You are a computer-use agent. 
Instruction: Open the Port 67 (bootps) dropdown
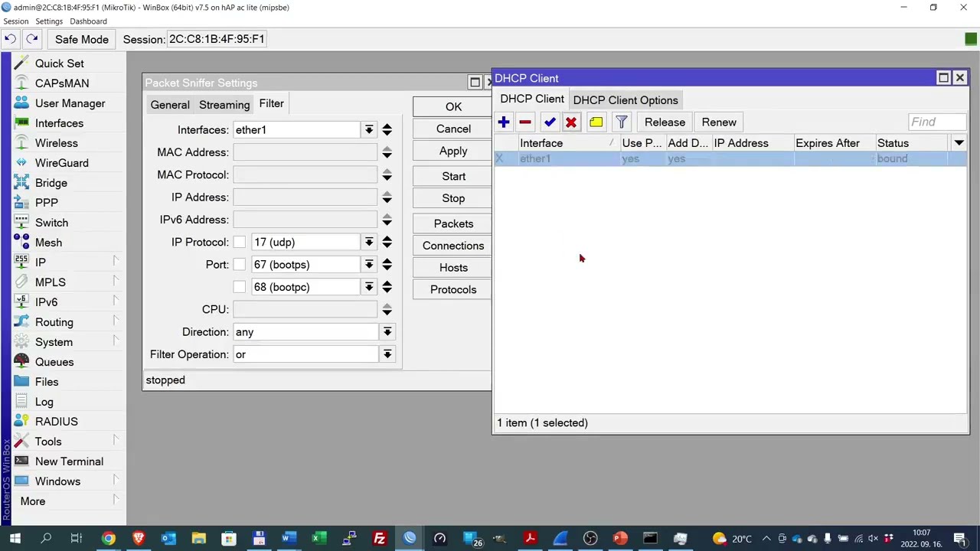(x=369, y=265)
